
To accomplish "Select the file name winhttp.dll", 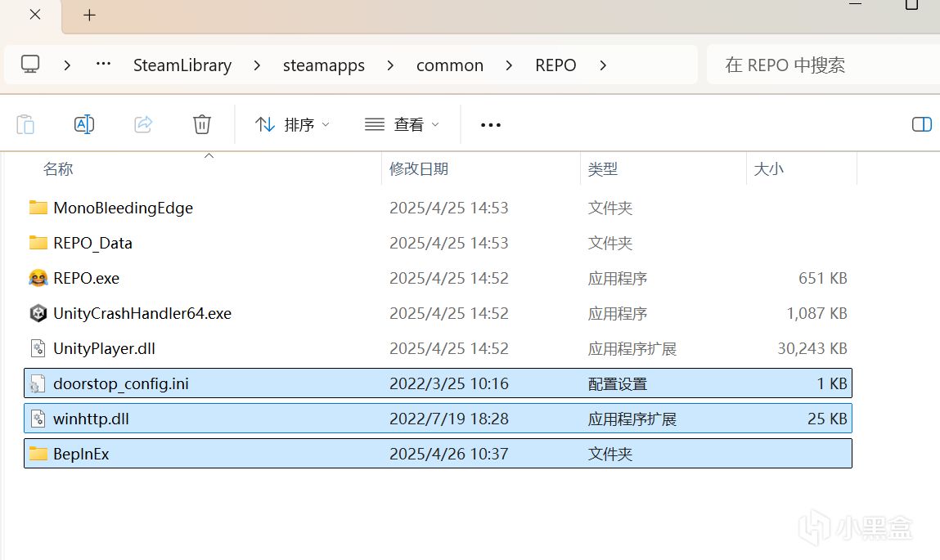I will pyautogui.click(x=91, y=419).
